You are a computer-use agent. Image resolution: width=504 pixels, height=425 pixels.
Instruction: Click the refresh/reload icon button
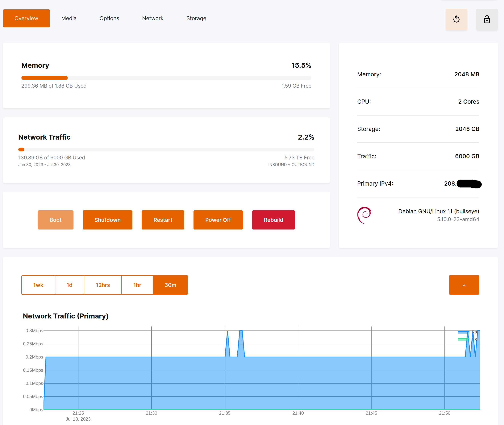coord(456,19)
